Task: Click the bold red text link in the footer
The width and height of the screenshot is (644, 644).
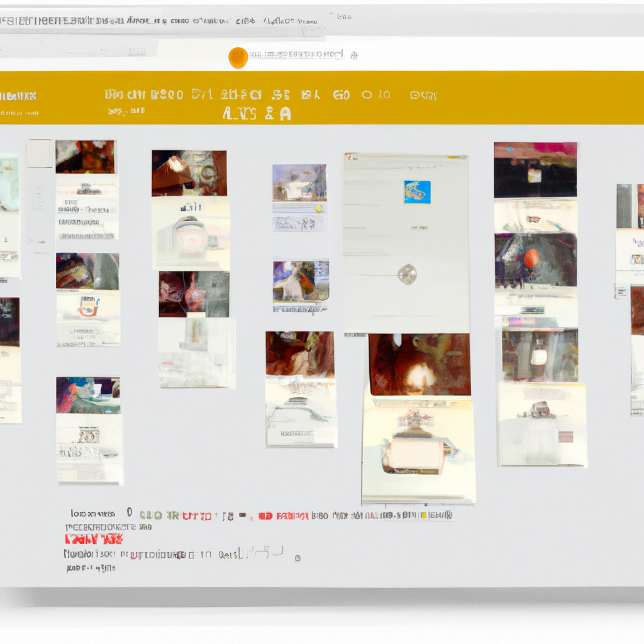Action: click(x=94, y=539)
